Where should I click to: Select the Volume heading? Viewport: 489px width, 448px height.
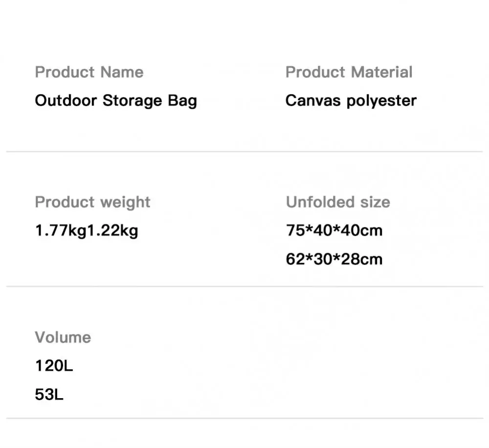[x=63, y=337]
